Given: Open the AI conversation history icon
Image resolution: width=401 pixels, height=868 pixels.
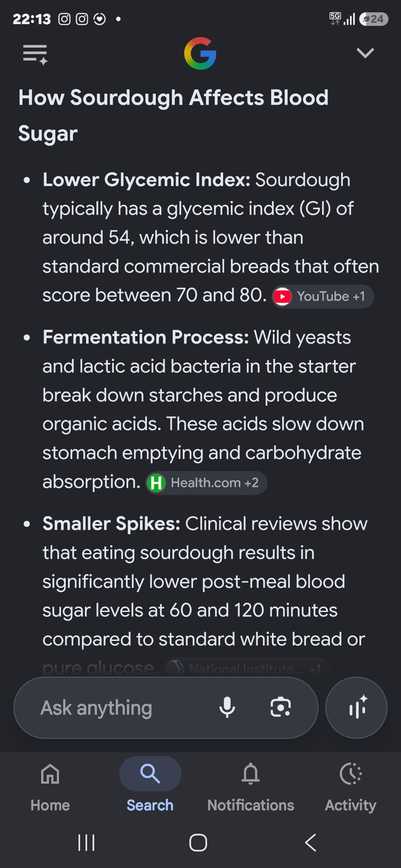Looking at the screenshot, I should click(x=35, y=54).
